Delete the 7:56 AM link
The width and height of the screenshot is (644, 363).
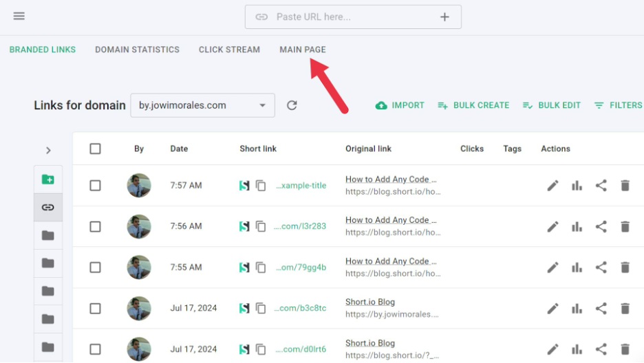click(x=625, y=226)
